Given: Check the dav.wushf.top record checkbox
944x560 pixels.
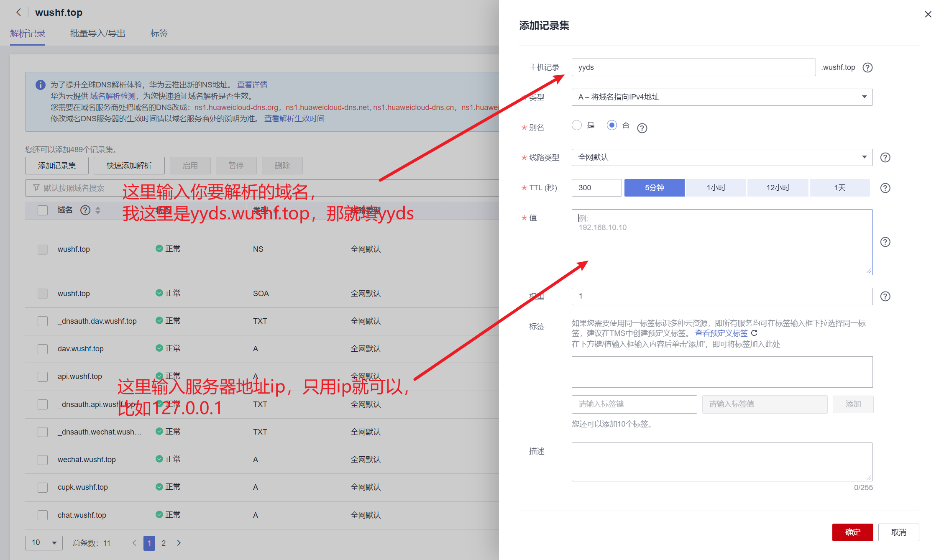Looking at the screenshot, I should (x=43, y=349).
